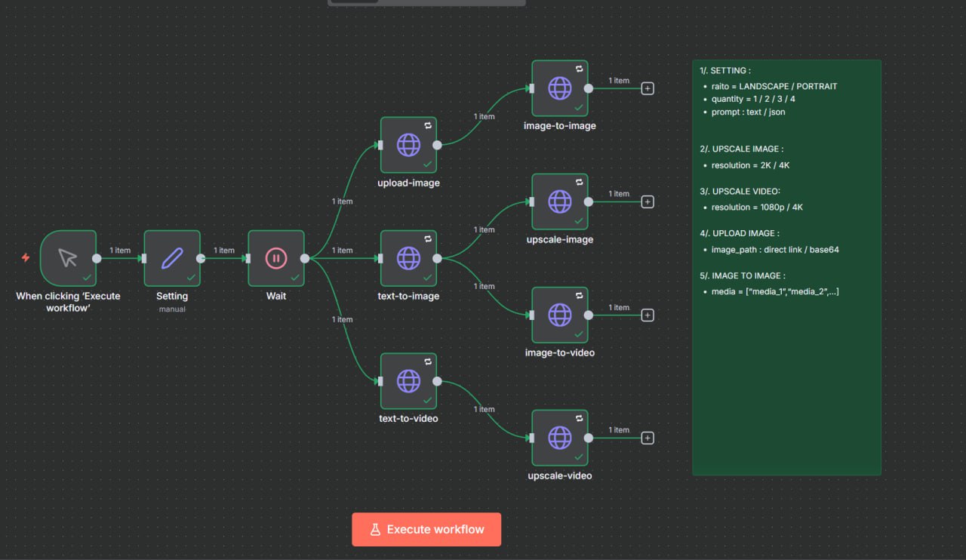Add a node after image-to-video
The width and height of the screenshot is (966, 560).
648,315
